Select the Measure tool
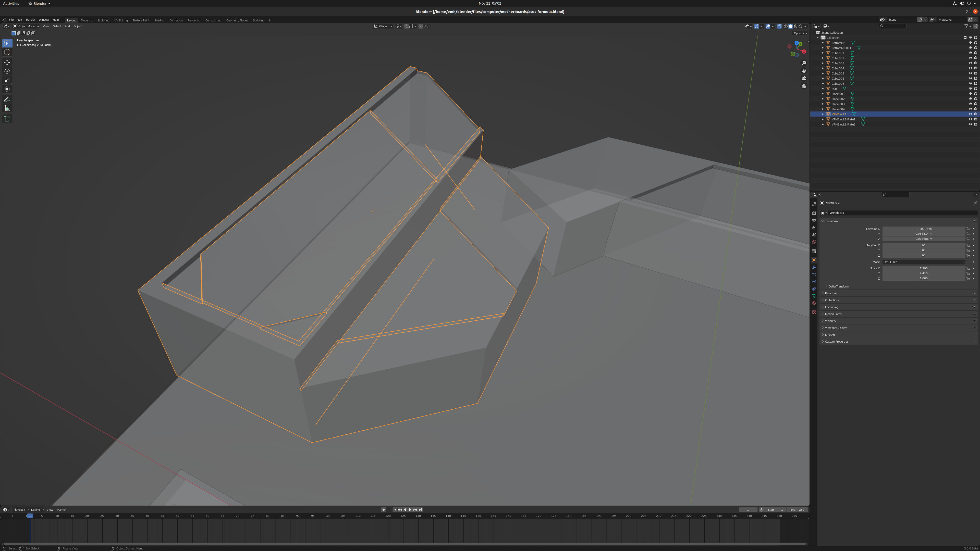Image resolution: width=980 pixels, height=551 pixels. [7, 109]
